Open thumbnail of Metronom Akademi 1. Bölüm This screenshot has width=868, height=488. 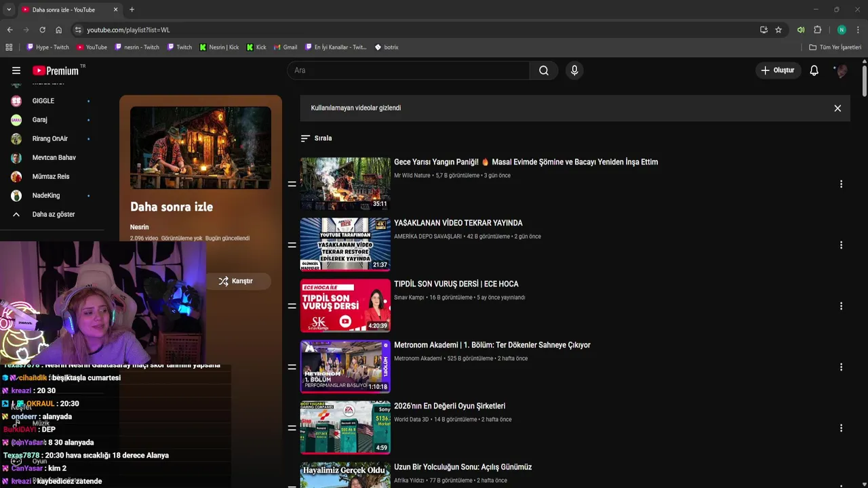[x=345, y=367]
